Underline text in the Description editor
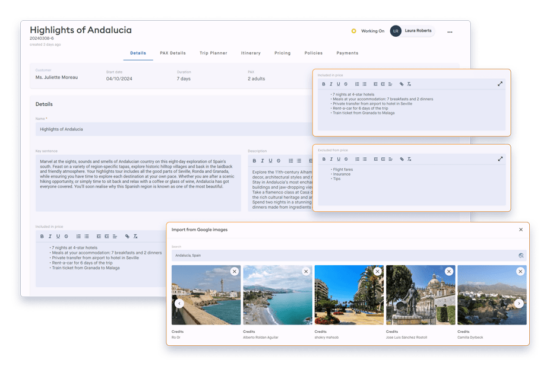The width and height of the screenshot is (550, 366). pos(270,161)
